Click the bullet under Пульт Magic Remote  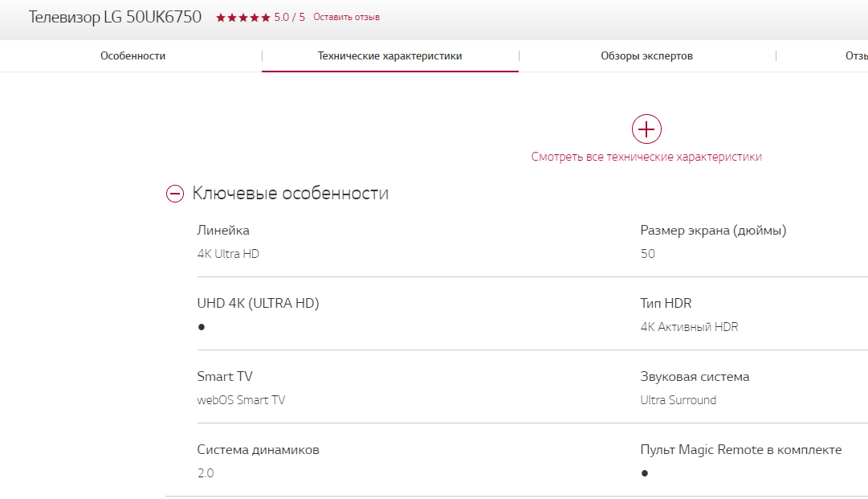pyautogui.click(x=645, y=473)
